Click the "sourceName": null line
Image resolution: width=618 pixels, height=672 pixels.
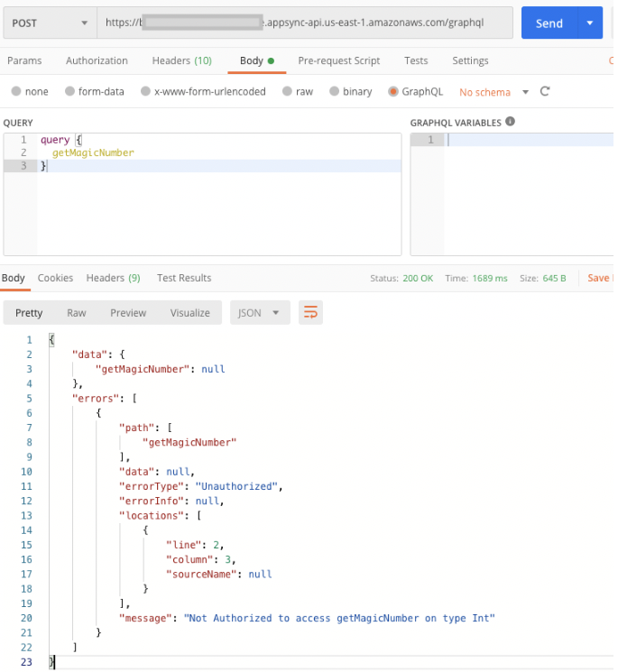(218, 575)
